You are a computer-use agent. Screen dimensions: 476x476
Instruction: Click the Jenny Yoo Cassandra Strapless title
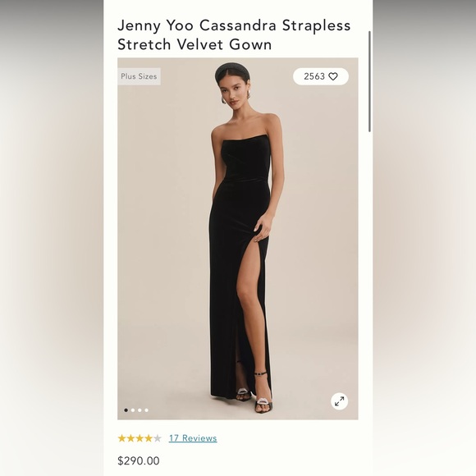[x=234, y=25]
